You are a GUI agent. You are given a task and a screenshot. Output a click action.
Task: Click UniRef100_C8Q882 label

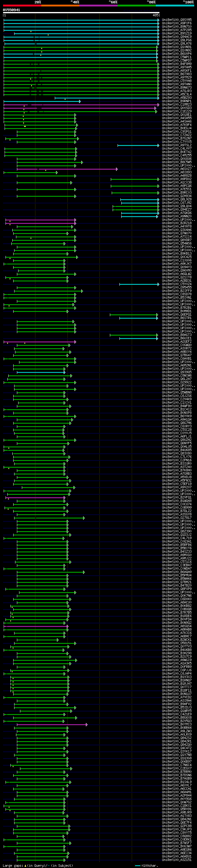pos(177,836)
